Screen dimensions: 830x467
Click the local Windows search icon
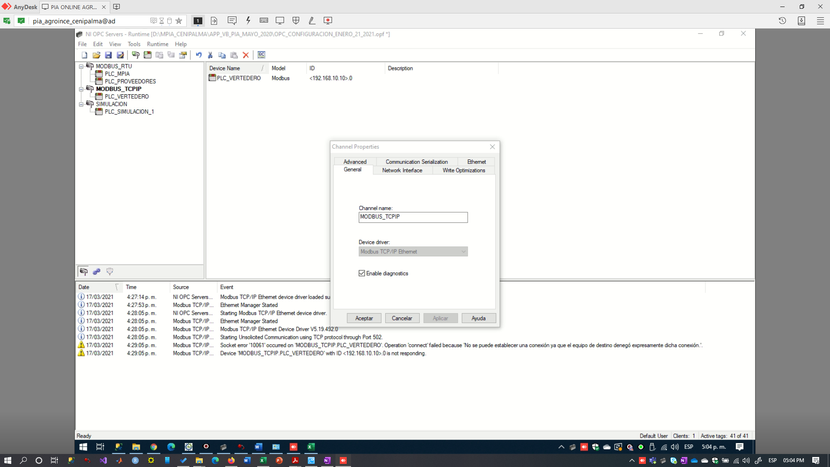pyautogui.click(x=23, y=461)
